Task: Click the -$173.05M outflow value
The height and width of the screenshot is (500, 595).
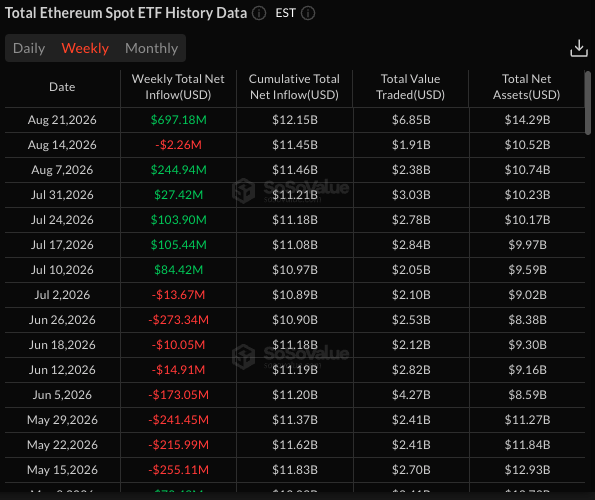Action: [x=178, y=395]
